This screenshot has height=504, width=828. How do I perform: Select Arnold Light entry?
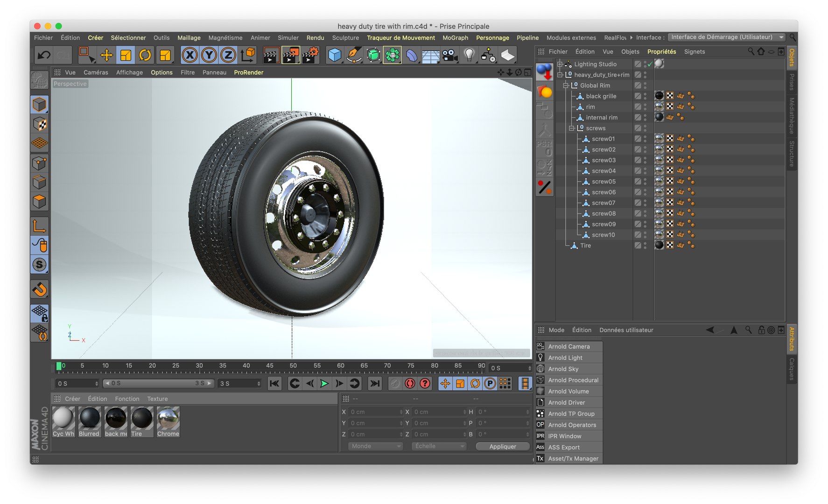569,358
